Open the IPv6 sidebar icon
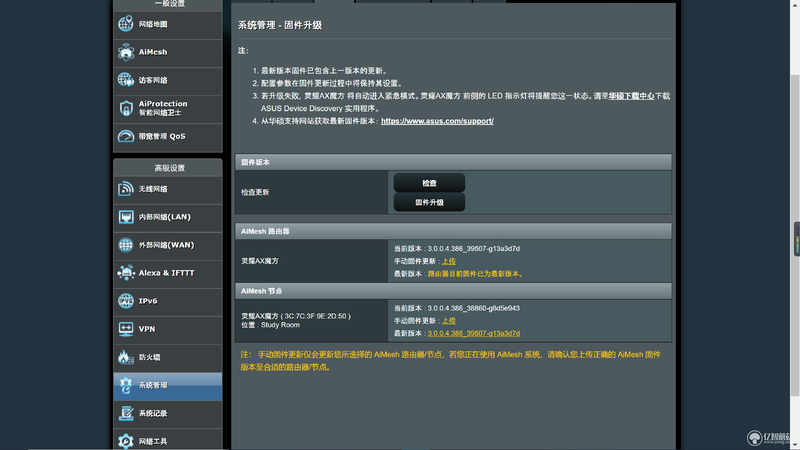 coord(126,301)
